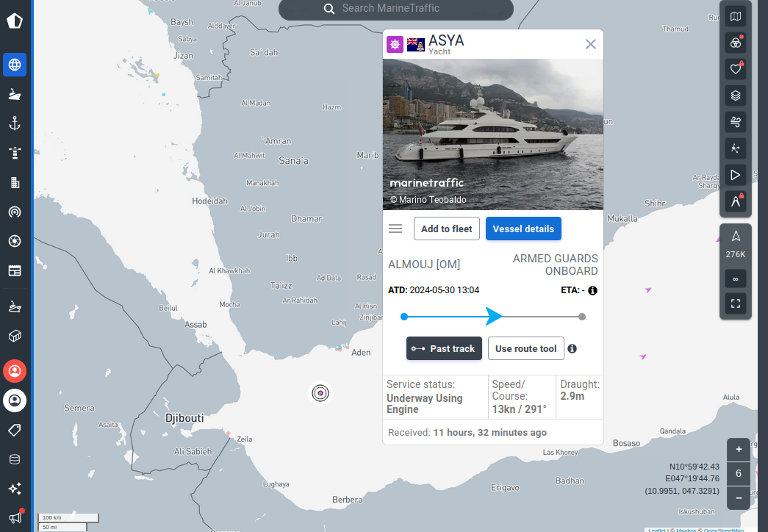Click the ship on waves sidebar icon
The width and height of the screenshot is (768, 532).
click(15, 306)
